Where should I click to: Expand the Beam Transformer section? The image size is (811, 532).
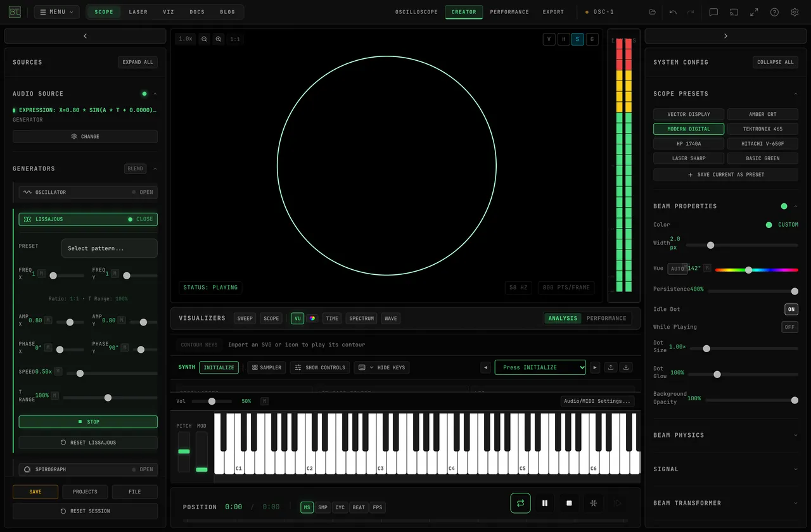pos(725,503)
